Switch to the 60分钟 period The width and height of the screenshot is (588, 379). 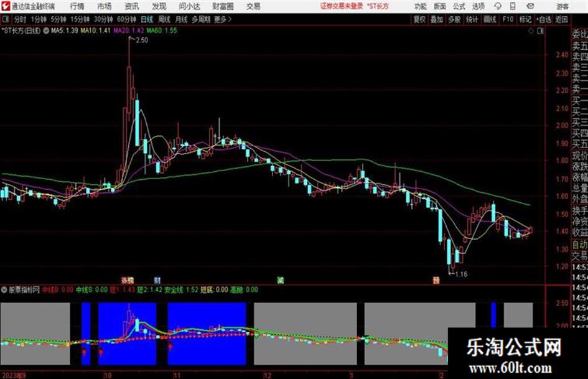(x=127, y=19)
